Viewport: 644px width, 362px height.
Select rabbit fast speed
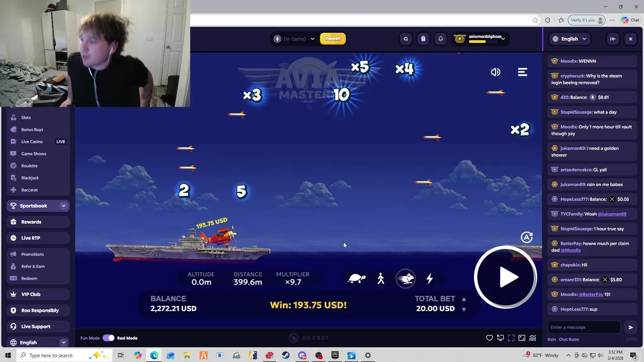[x=406, y=279]
